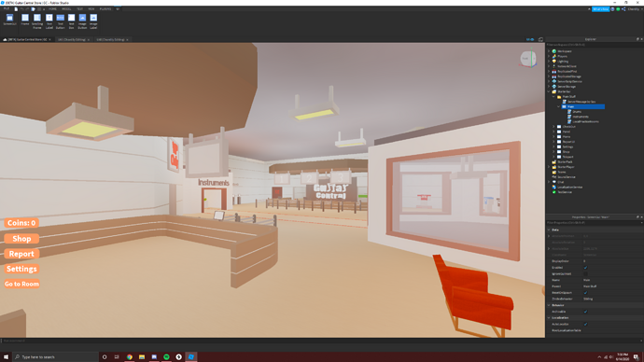This screenshot has width=644, height=362.
Task: Expand the Shop ScreenGui arrow
Action: [553, 152]
